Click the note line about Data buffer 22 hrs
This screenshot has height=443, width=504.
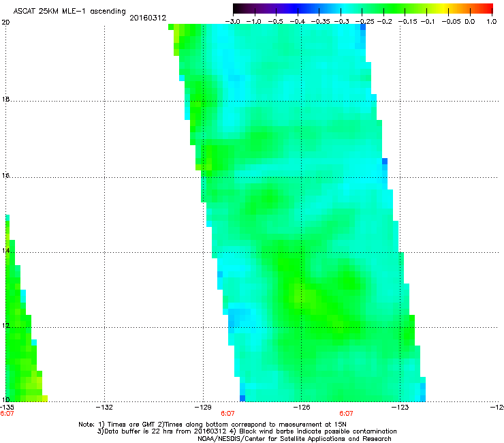pyautogui.click(x=247, y=431)
